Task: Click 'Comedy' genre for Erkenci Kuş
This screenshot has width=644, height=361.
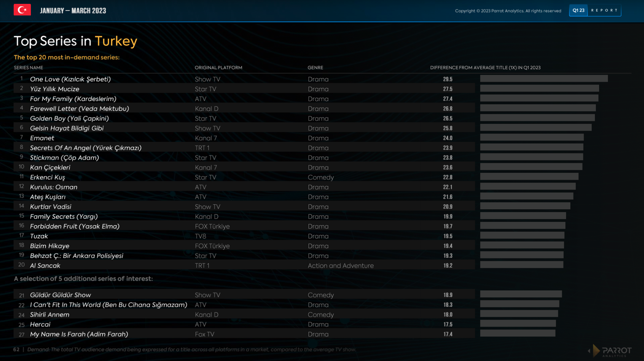Action: tap(321, 177)
